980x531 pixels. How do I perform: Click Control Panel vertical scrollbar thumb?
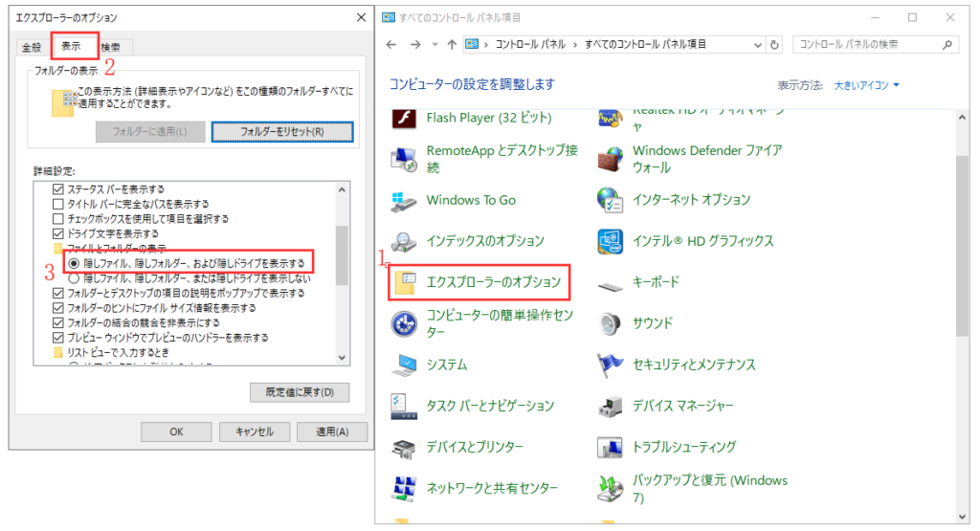point(963,246)
